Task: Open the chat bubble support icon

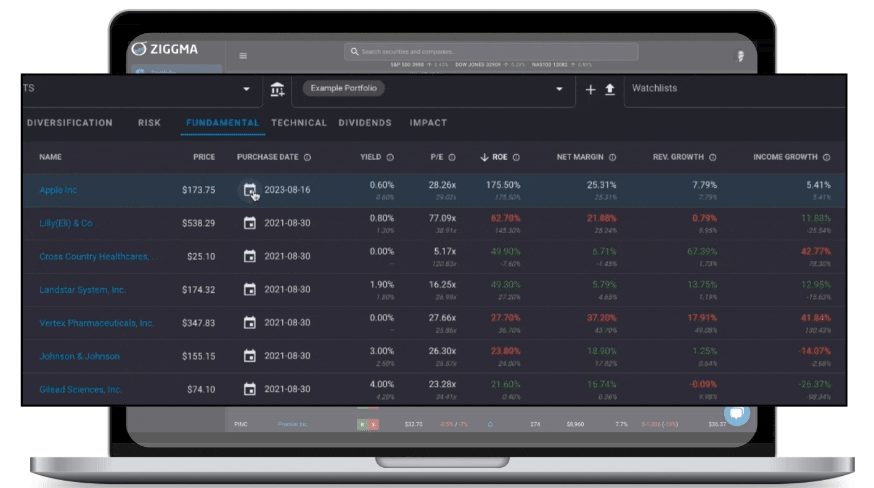Action: point(737,413)
